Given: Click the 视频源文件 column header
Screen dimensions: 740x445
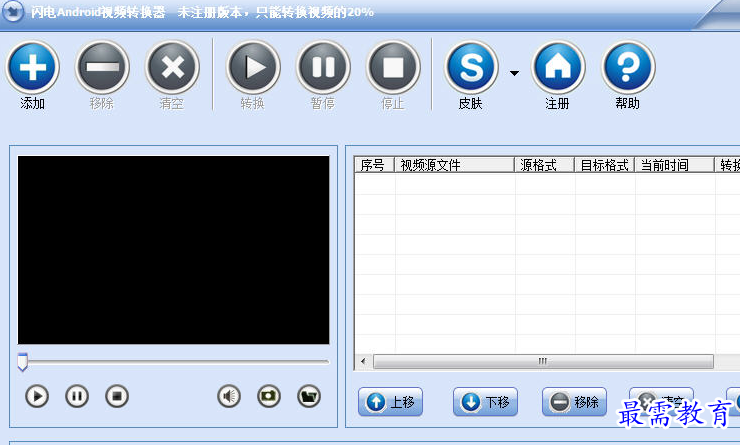Looking at the screenshot, I should (x=454, y=165).
